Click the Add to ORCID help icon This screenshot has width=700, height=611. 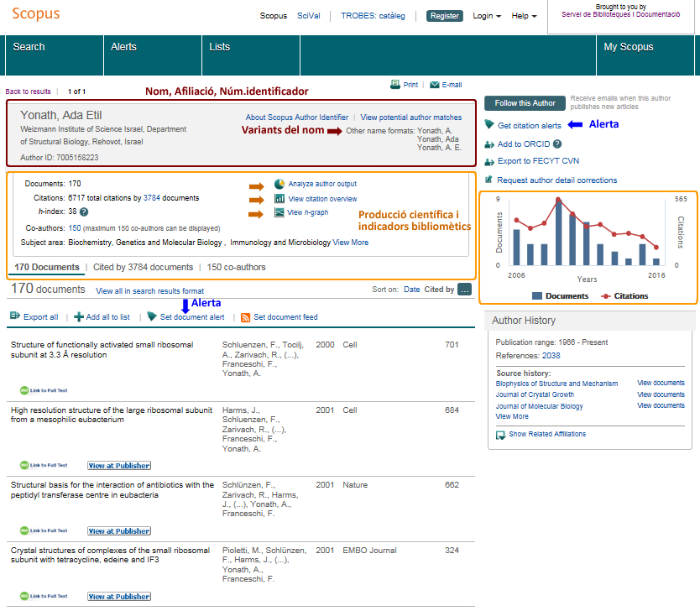[x=557, y=144]
